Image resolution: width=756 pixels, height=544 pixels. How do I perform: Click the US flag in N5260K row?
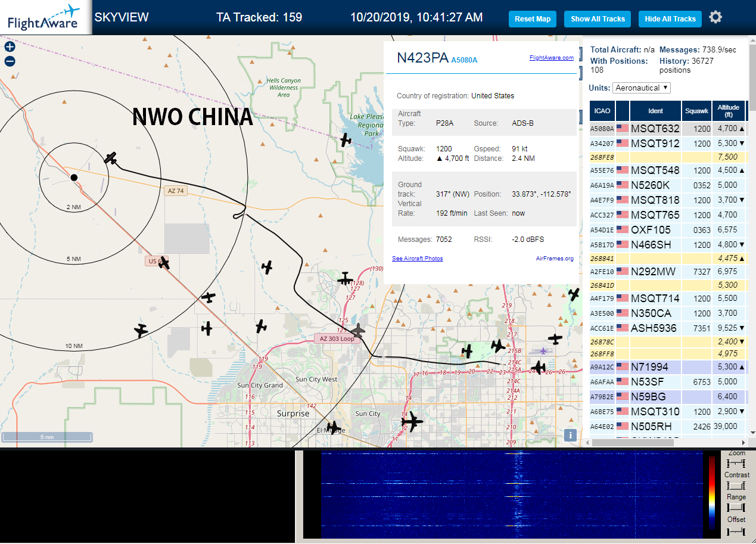[x=623, y=185]
